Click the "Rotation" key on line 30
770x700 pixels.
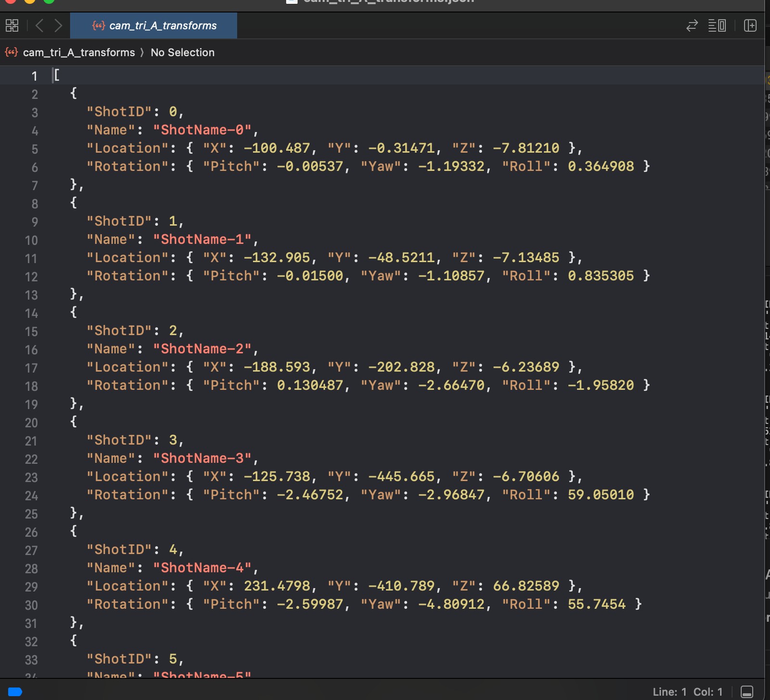[128, 604]
